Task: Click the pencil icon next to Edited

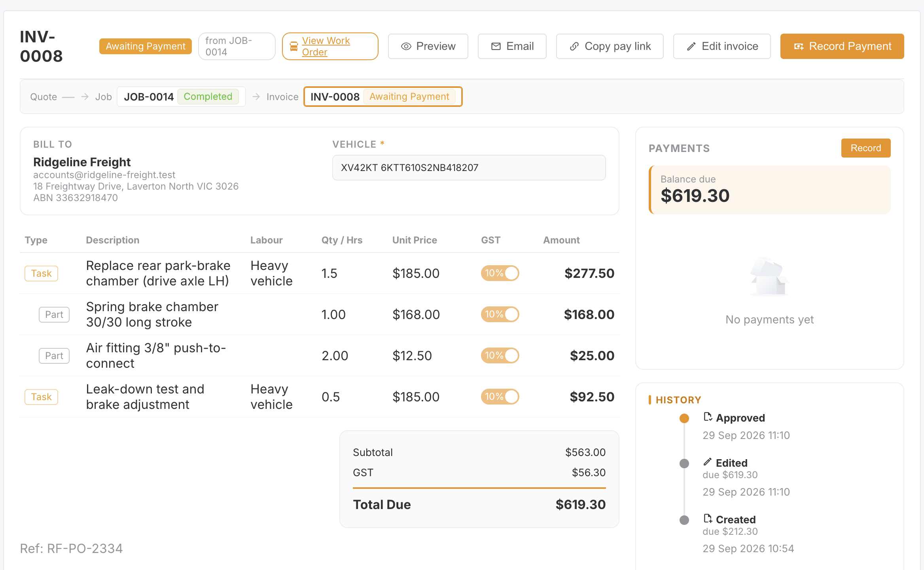Action: click(708, 462)
